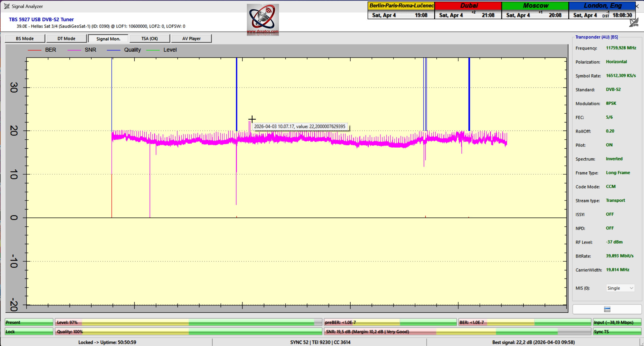Open the TSA (OK) tab
This screenshot has height=346, width=644.
(150, 39)
